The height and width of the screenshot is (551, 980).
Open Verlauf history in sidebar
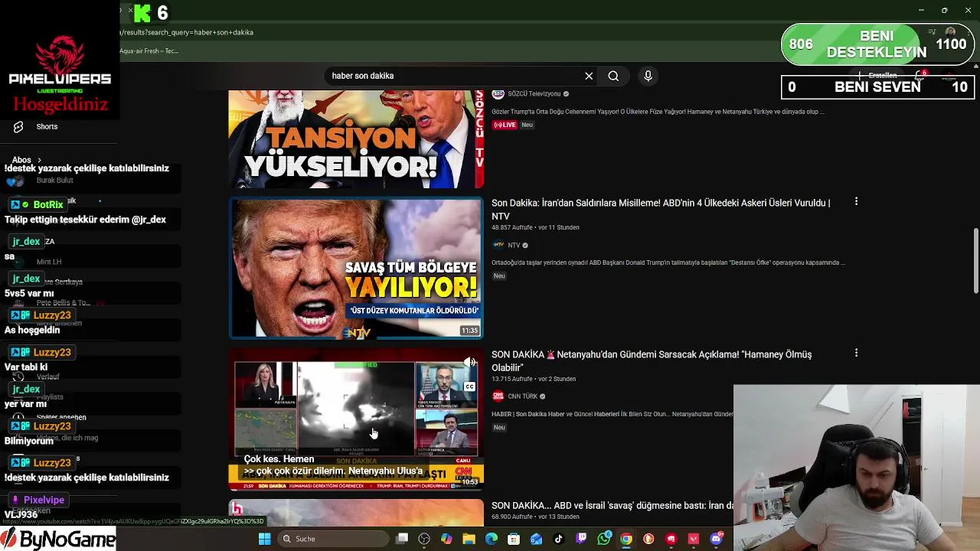coord(47,377)
